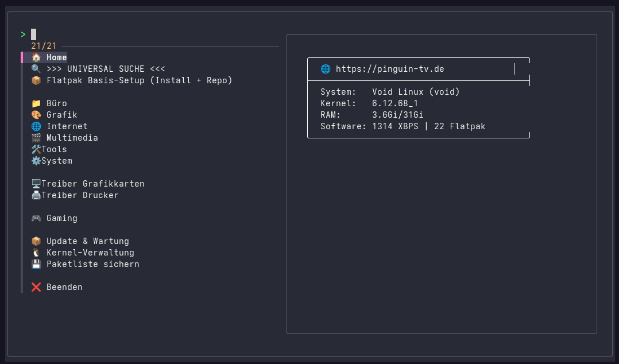Viewport: 619px width, 364px height.
Task: Select the monitor icon for Treiber Grafikkarten
Action: point(36,183)
